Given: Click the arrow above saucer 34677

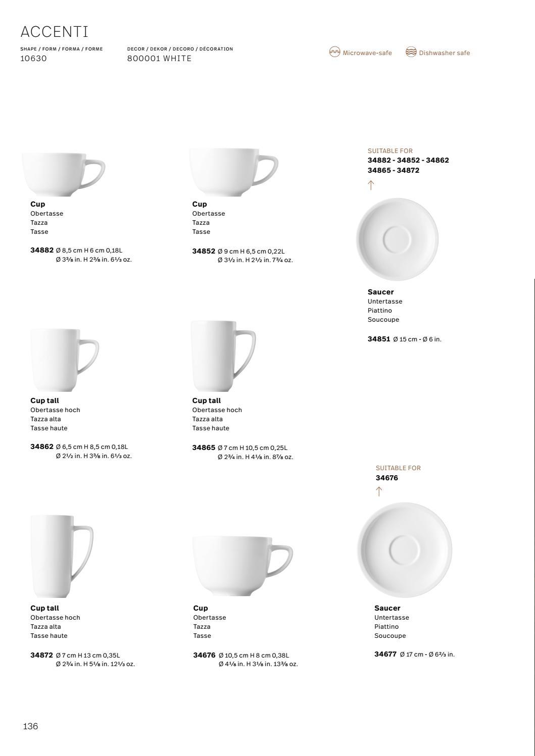Looking at the screenshot, I should click(x=379, y=491).
